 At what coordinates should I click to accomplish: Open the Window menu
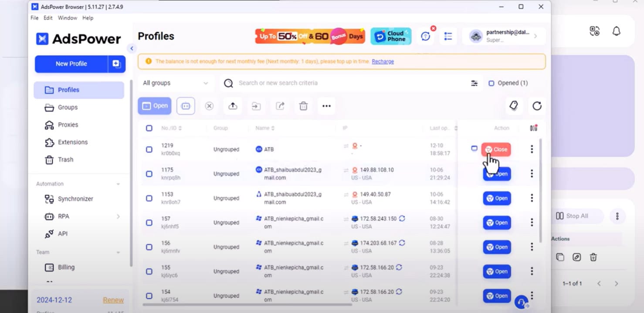pyautogui.click(x=68, y=18)
